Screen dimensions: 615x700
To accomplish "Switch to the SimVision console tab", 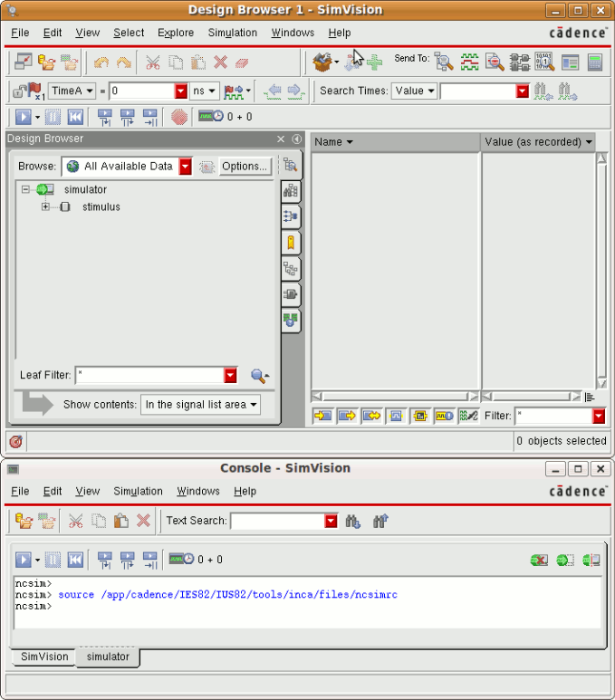I will (44, 657).
